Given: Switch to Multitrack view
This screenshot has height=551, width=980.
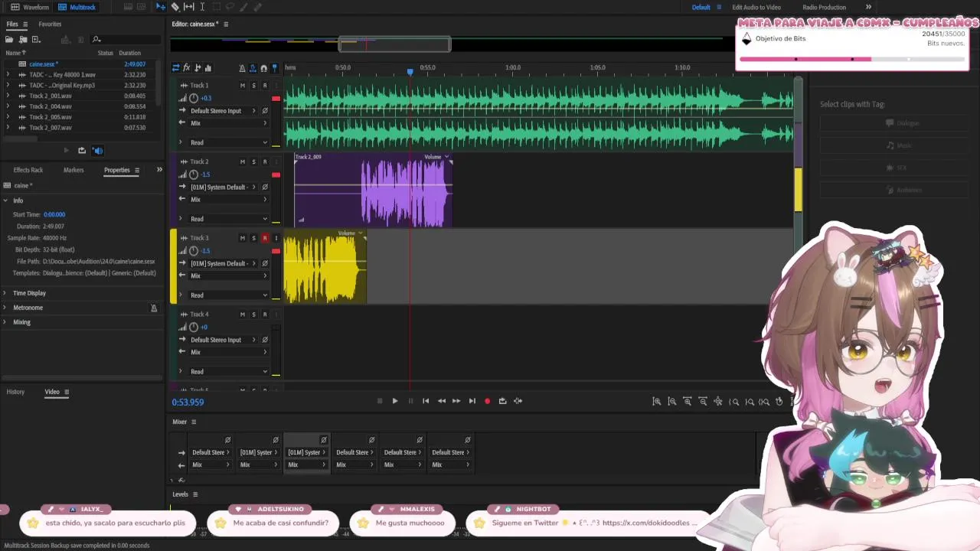Looking at the screenshot, I should (77, 7).
